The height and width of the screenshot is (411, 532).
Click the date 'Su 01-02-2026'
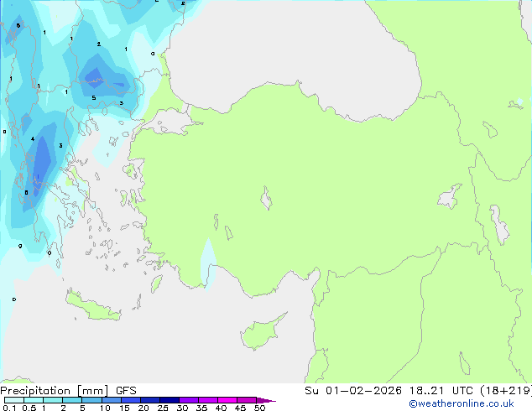point(353,391)
